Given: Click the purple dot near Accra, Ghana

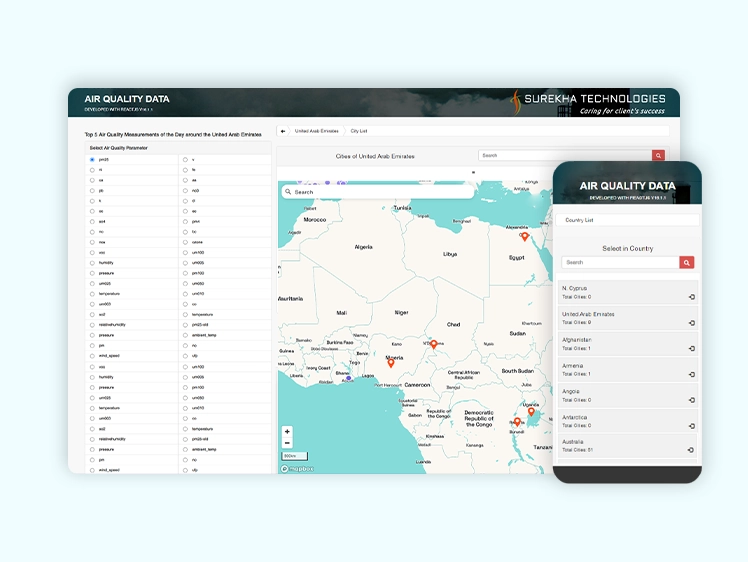Looking at the screenshot, I should point(349,378).
